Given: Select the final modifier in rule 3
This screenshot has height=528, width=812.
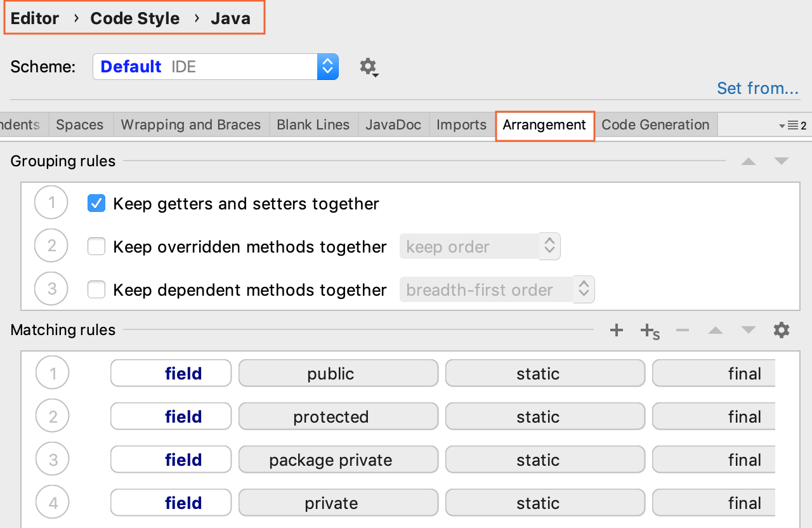Looking at the screenshot, I should point(714,459).
